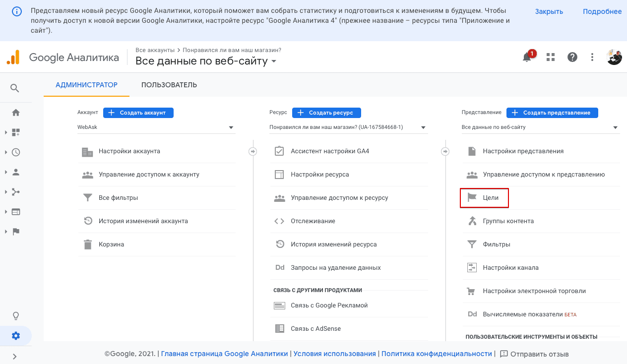The height and width of the screenshot is (364, 627).
Task: Switch to the АДМИНИСТРАТОР tab
Action: [86, 85]
